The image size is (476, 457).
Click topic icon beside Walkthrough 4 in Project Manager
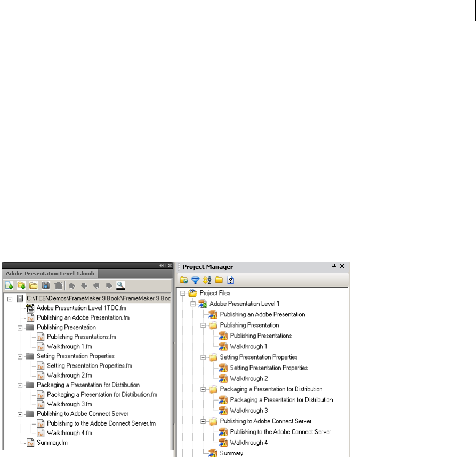[223, 443]
